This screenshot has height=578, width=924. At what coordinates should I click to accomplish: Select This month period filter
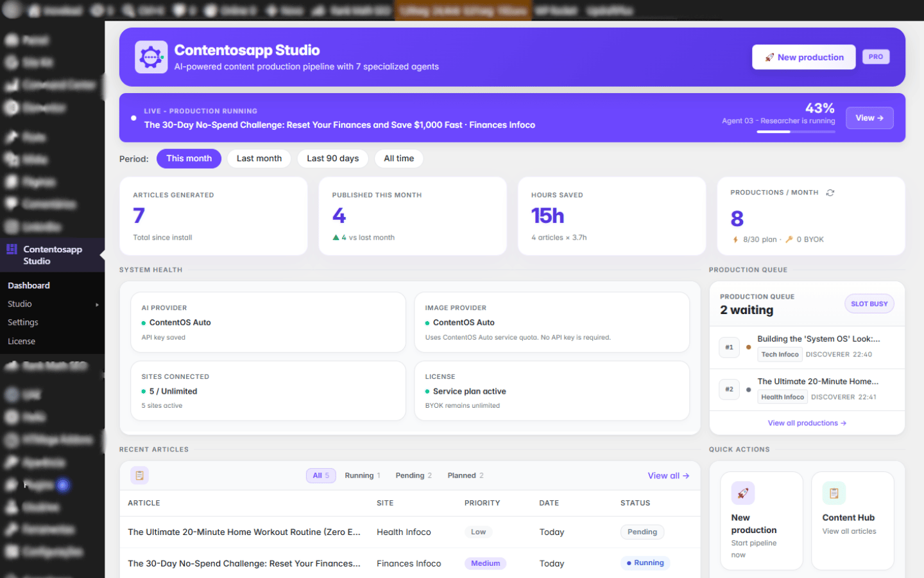click(189, 159)
